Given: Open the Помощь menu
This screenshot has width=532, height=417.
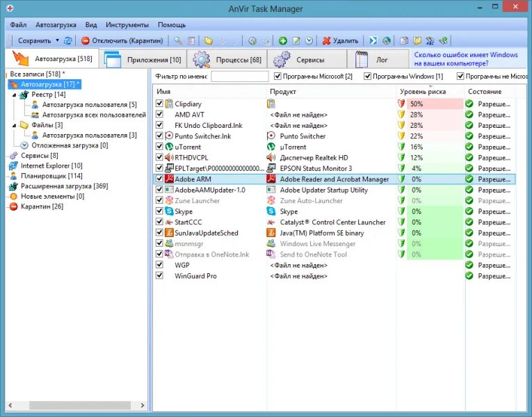Looking at the screenshot, I should 172,25.
